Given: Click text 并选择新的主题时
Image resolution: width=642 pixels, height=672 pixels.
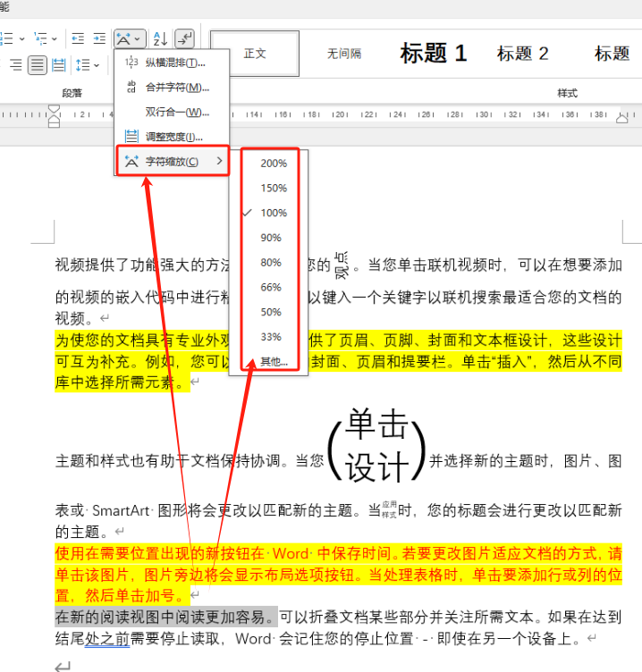Looking at the screenshot, I should tap(488, 461).
